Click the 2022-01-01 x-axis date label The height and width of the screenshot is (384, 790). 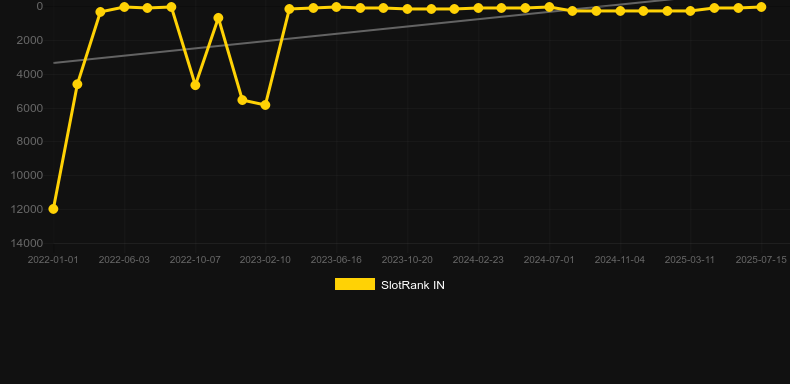[x=53, y=260]
